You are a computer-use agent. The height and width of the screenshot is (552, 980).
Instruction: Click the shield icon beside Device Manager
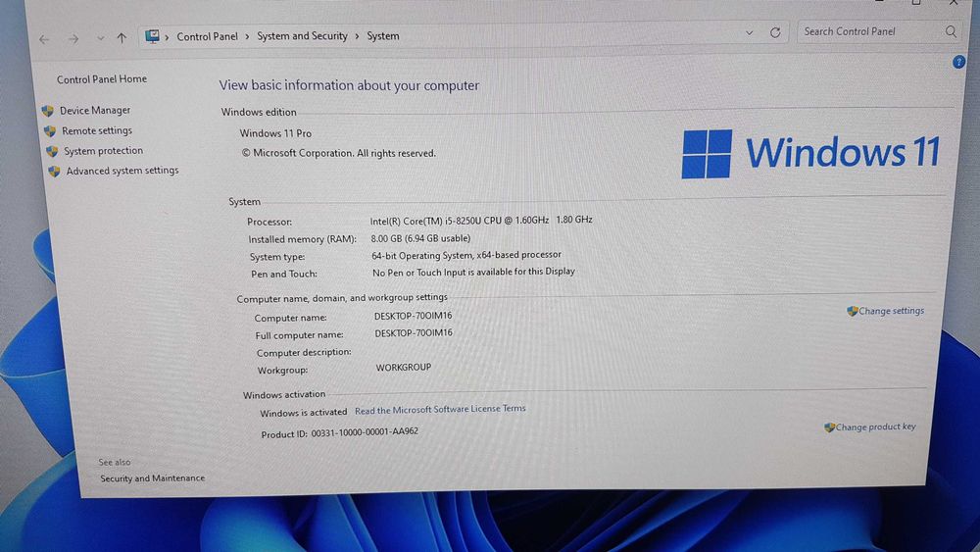(47, 111)
